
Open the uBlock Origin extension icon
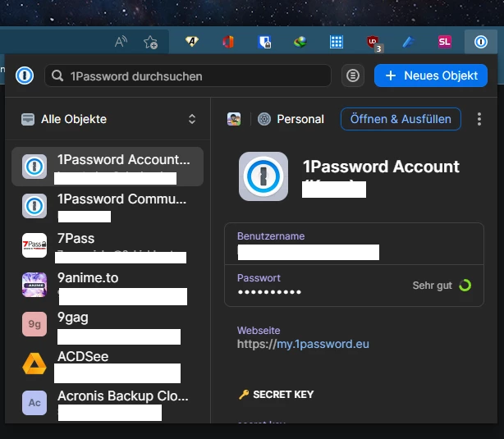pos(374,43)
